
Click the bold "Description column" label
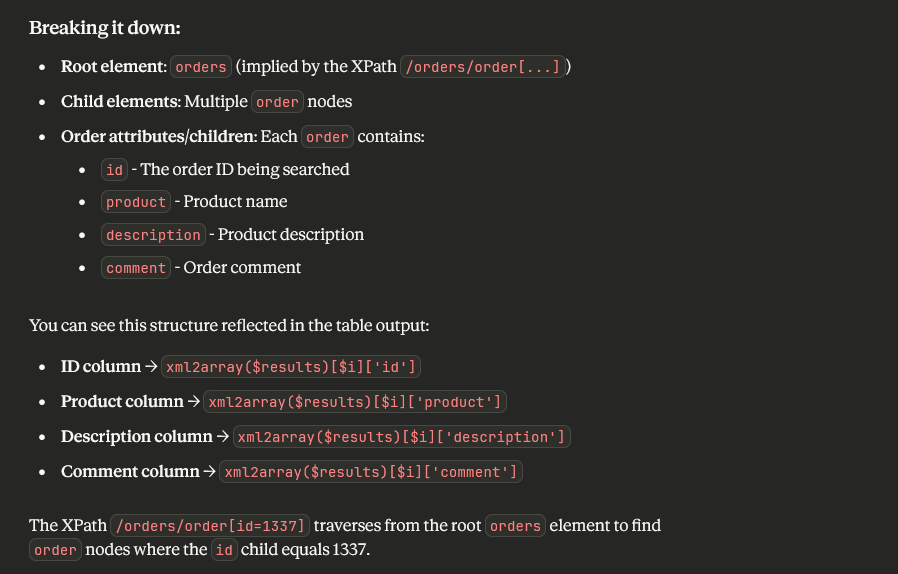(130, 437)
